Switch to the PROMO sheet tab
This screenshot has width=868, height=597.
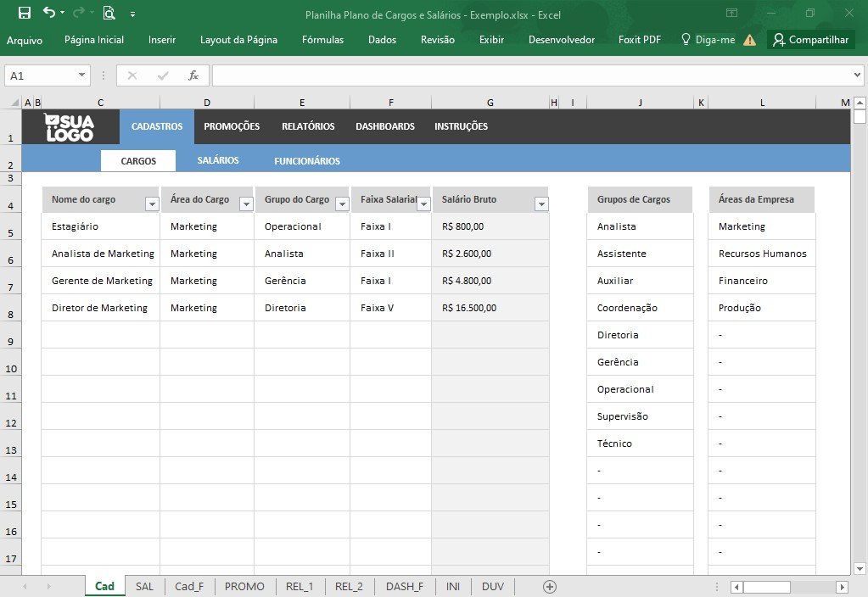(244, 587)
